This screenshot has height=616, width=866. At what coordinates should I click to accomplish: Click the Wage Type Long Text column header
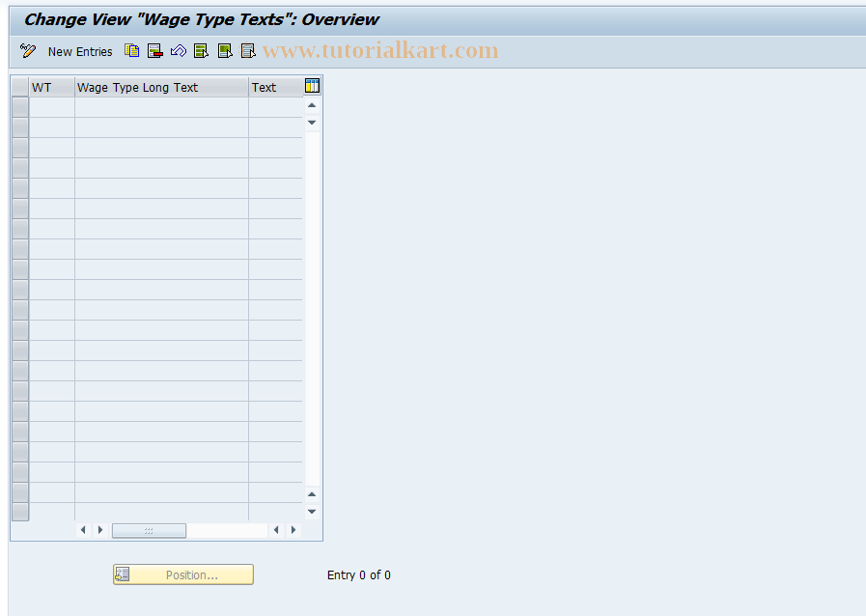coord(162,87)
